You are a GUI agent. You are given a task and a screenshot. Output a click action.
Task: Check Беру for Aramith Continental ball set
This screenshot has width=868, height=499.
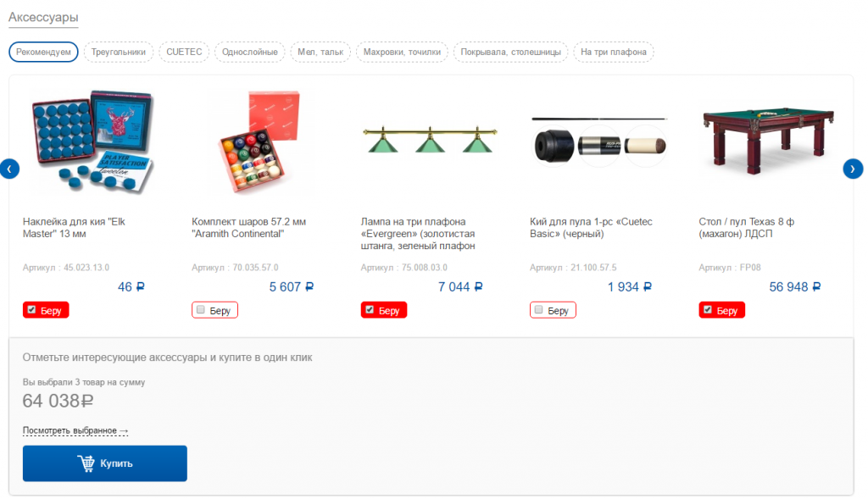214,310
